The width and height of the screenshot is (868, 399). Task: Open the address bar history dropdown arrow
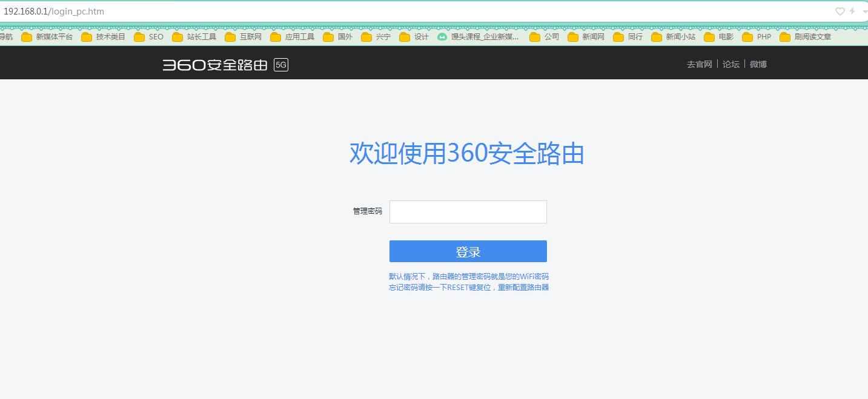click(864, 12)
